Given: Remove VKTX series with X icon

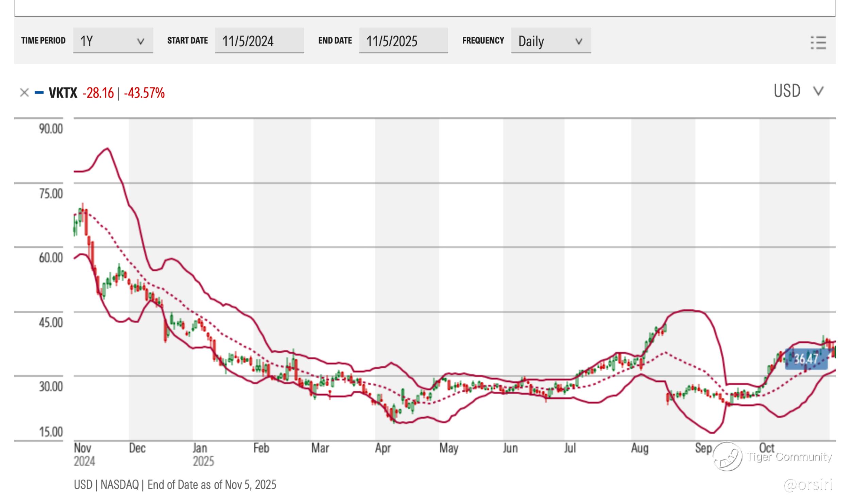Looking at the screenshot, I should coord(24,92).
